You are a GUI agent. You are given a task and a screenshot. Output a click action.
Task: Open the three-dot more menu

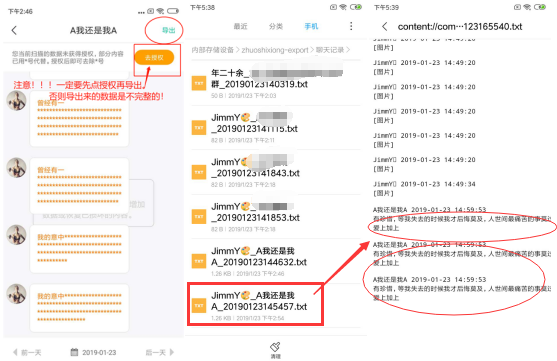point(351,26)
